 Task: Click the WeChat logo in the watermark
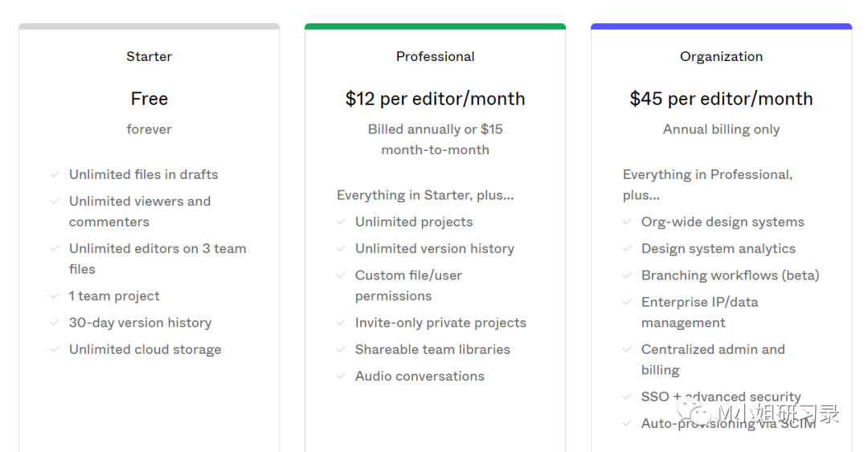695,413
